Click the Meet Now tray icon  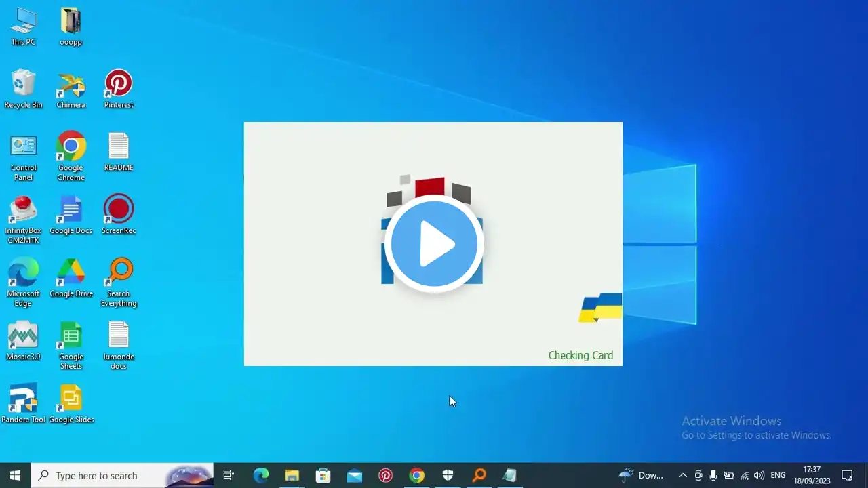pyautogui.click(x=698, y=475)
